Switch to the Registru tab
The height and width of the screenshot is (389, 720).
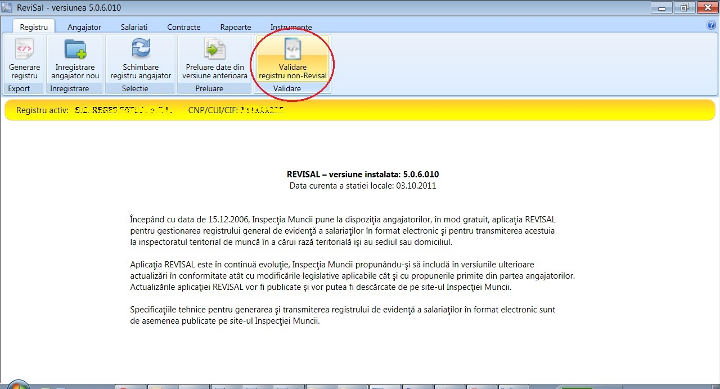(34, 27)
